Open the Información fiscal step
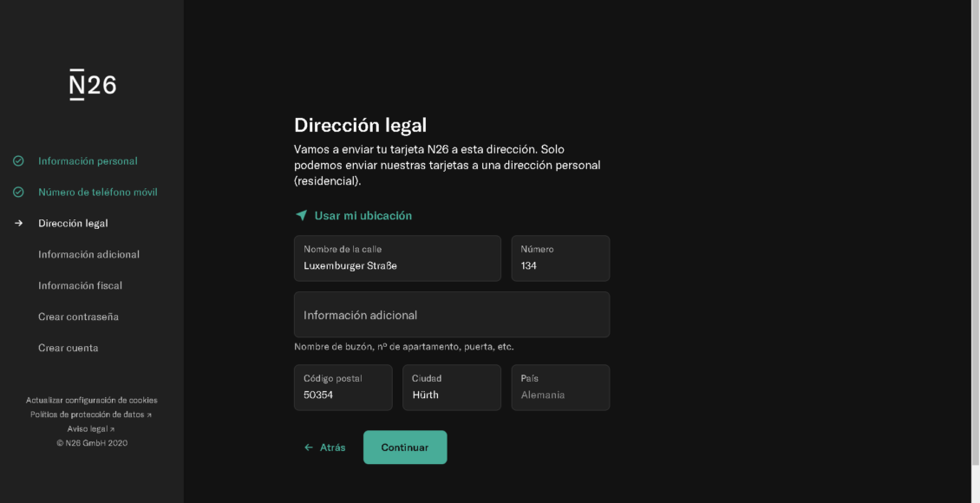The image size is (980, 503). point(80,285)
